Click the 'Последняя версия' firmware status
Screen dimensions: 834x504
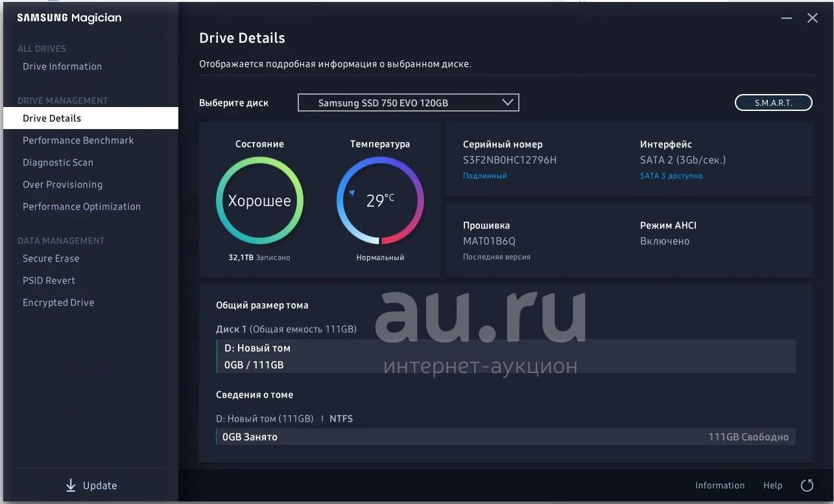pyautogui.click(x=497, y=257)
